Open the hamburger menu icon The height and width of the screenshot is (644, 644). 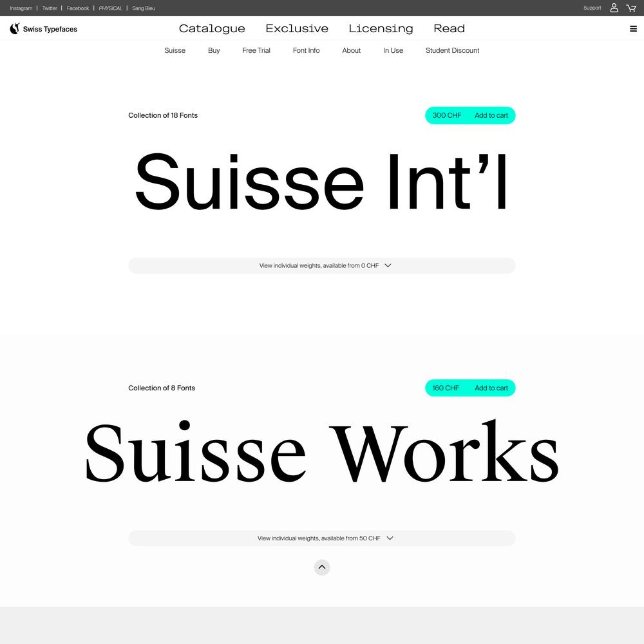pos(633,29)
